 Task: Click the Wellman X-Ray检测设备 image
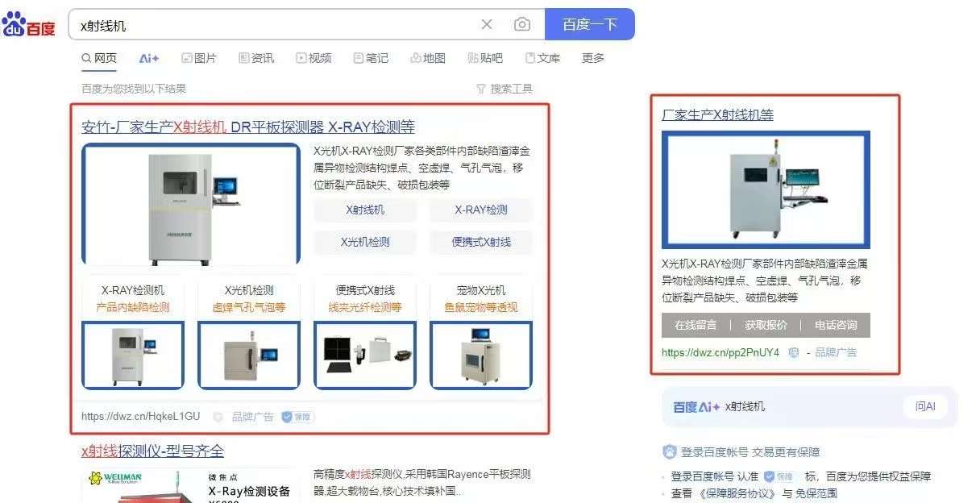(190, 485)
